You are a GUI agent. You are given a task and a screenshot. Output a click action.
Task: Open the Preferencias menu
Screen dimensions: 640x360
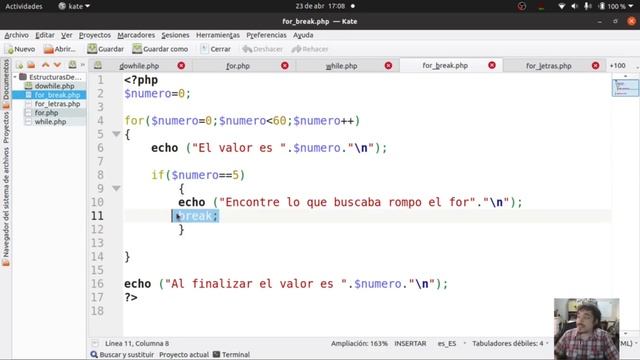click(x=266, y=35)
